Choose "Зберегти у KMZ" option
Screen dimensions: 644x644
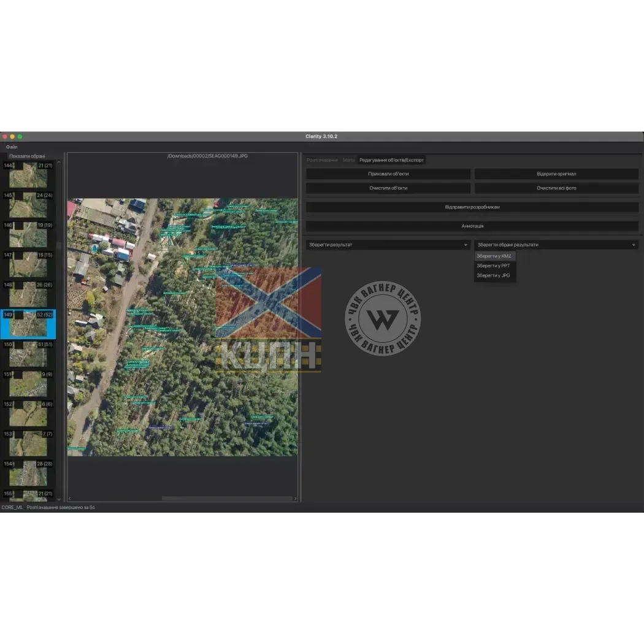point(494,256)
